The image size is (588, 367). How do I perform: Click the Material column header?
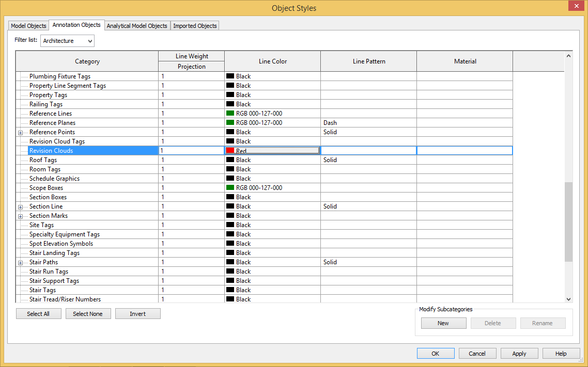465,61
